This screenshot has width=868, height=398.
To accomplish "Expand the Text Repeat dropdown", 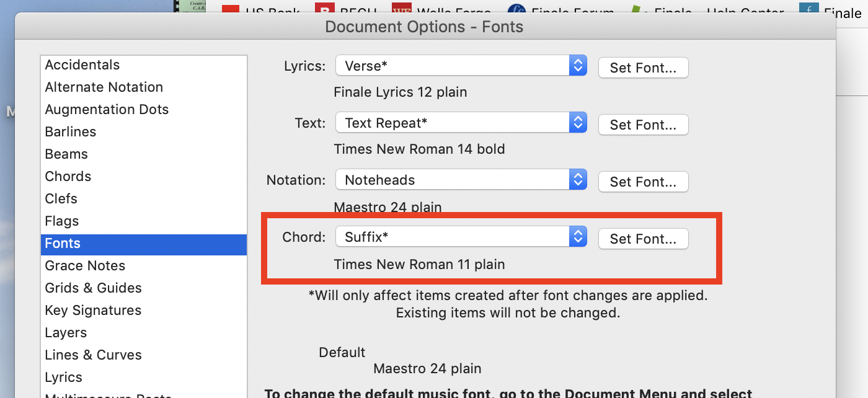I will 461,123.
